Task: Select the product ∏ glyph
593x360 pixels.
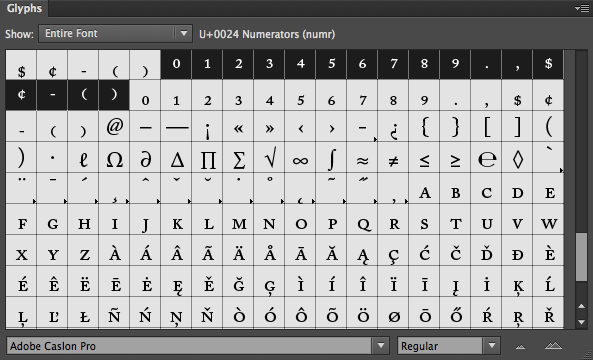Action: [207, 157]
